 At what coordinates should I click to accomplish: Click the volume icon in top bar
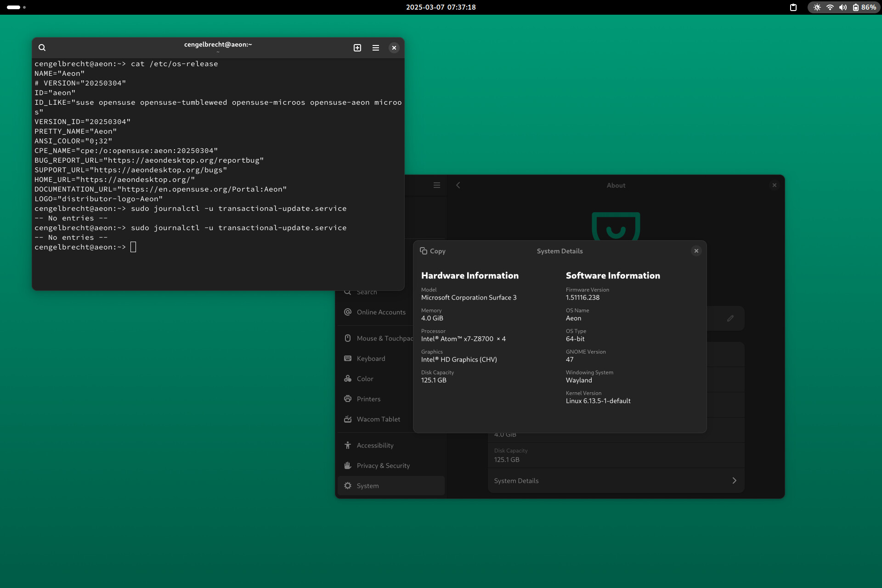843,7
